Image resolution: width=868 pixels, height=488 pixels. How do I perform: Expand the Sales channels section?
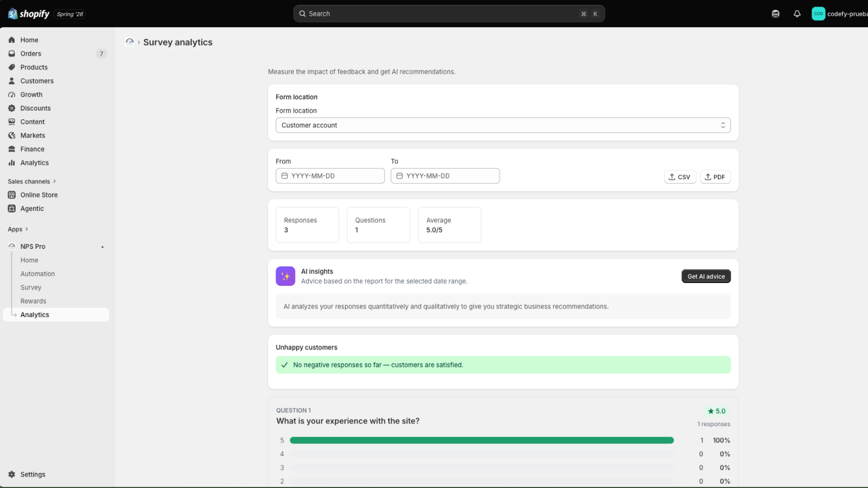click(32, 182)
